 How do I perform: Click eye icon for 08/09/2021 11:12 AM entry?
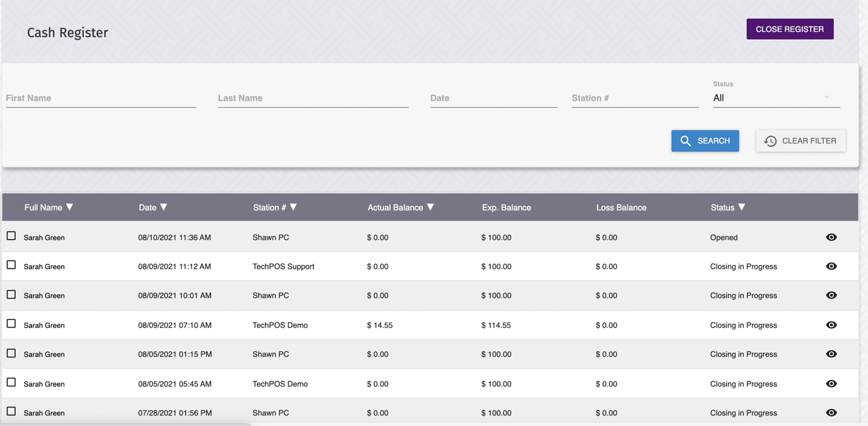point(831,267)
